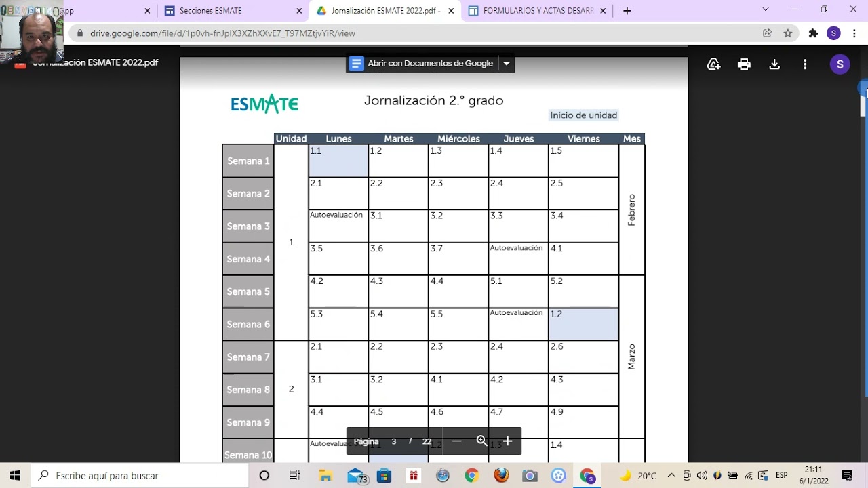Click the Windows search box 'Escribe aquí para buscar'
This screenshot has height=488, width=868.
click(x=140, y=476)
